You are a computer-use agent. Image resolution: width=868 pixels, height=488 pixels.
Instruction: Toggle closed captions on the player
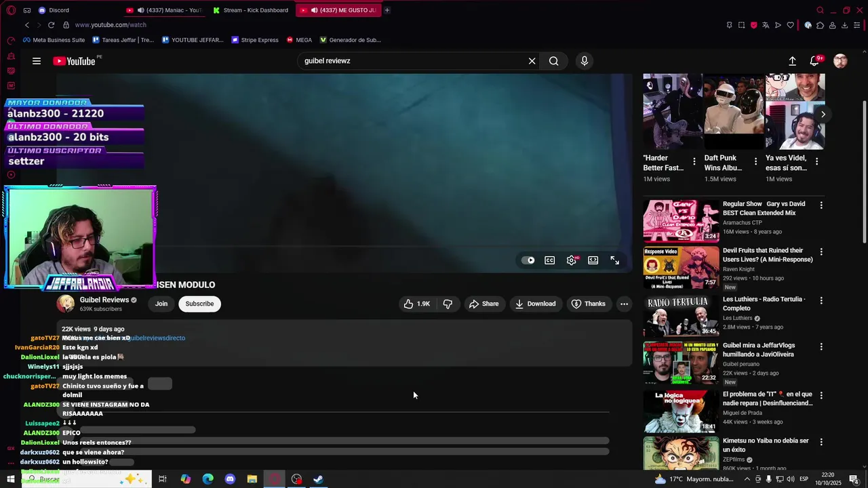tap(550, 260)
